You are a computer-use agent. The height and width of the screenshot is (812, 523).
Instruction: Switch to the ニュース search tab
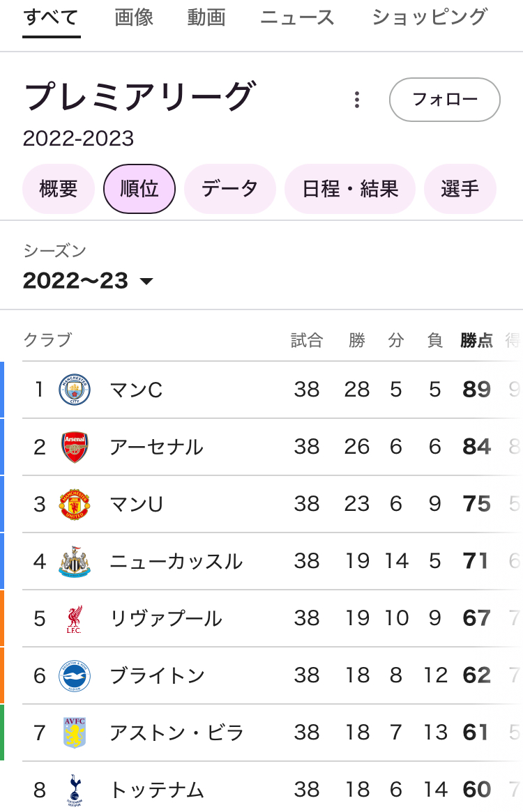(x=298, y=17)
